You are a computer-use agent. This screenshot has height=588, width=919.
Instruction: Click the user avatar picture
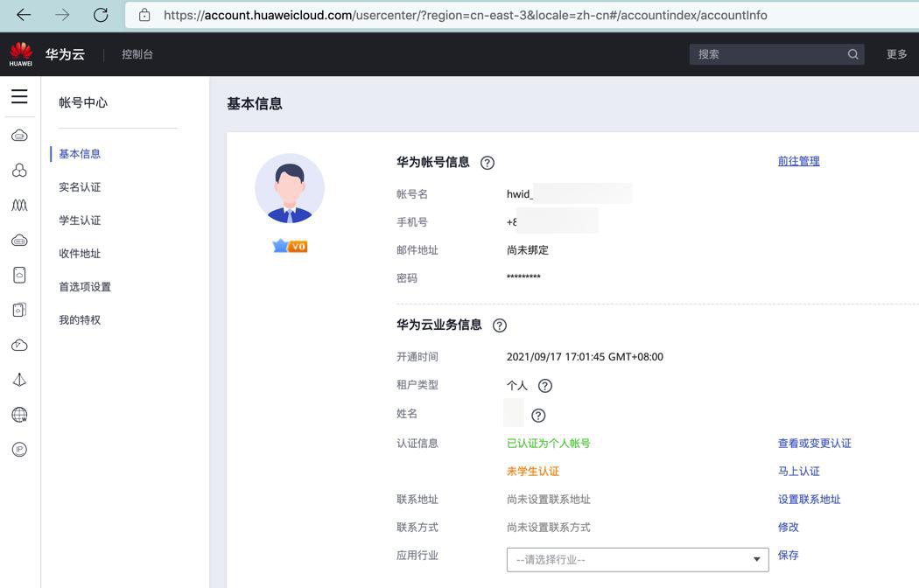(290, 189)
